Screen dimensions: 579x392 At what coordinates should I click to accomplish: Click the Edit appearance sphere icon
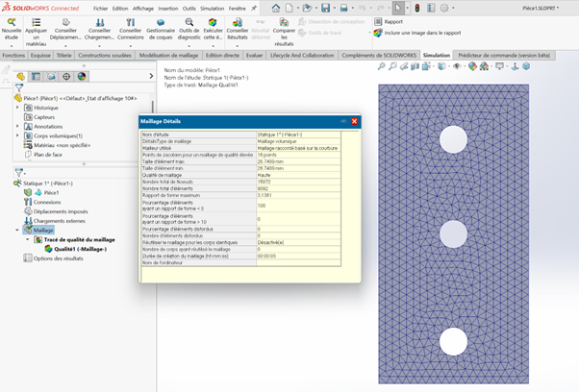click(472, 66)
